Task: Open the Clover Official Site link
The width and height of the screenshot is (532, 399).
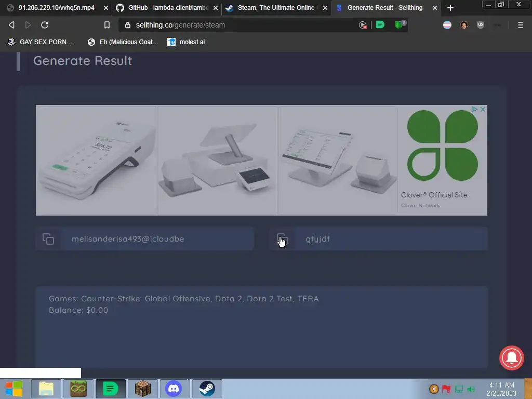Action: pyautogui.click(x=434, y=195)
